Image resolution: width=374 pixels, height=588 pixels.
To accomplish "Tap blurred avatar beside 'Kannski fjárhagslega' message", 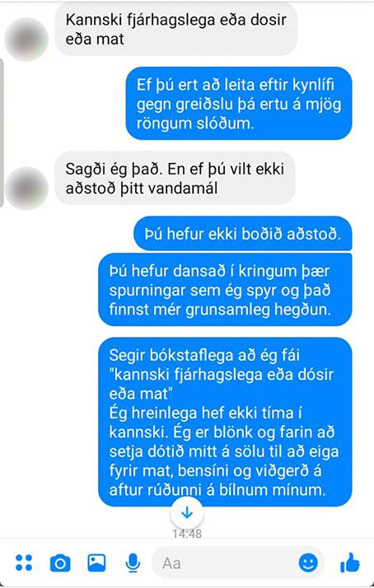I will click(26, 40).
